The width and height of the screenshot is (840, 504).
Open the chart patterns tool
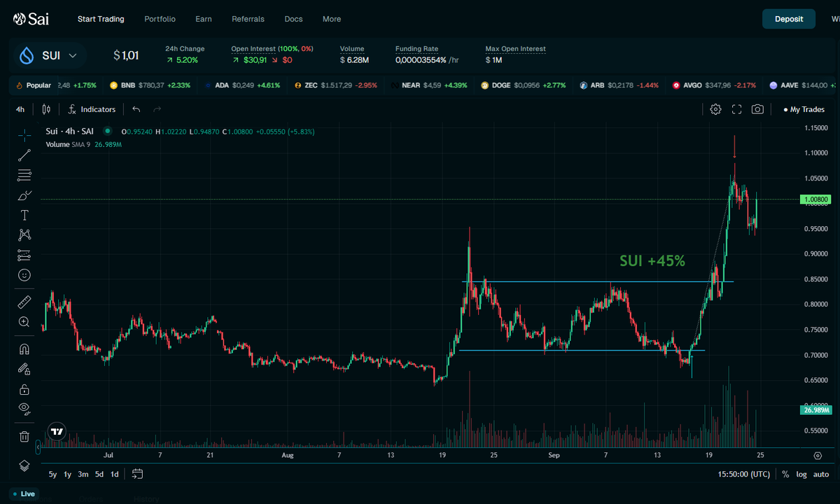point(24,235)
